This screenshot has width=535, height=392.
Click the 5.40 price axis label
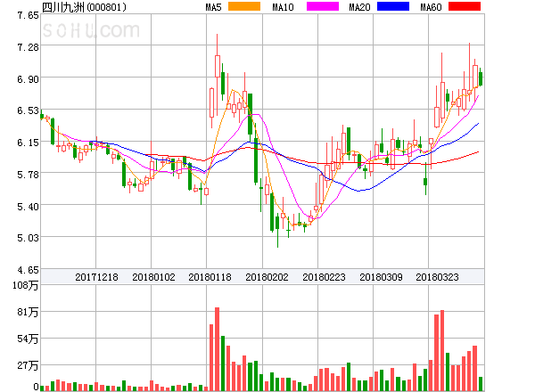click(x=28, y=207)
